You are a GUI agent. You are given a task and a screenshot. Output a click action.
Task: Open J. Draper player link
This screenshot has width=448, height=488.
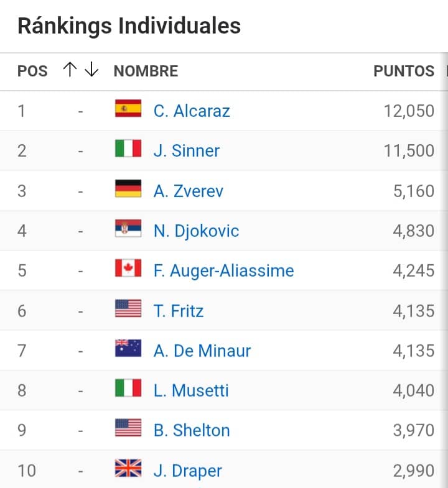pyautogui.click(x=187, y=471)
